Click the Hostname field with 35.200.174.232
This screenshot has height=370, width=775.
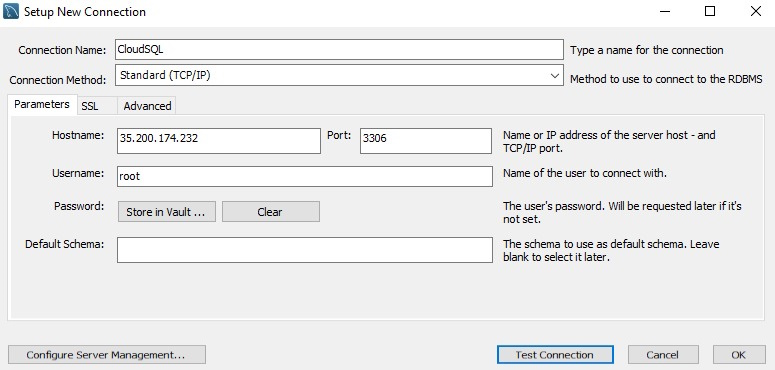pos(219,141)
